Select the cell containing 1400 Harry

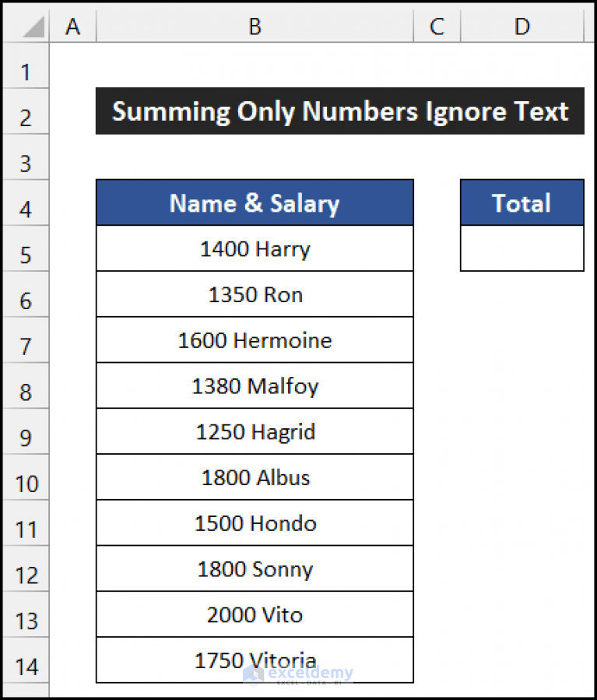point(255,248)
